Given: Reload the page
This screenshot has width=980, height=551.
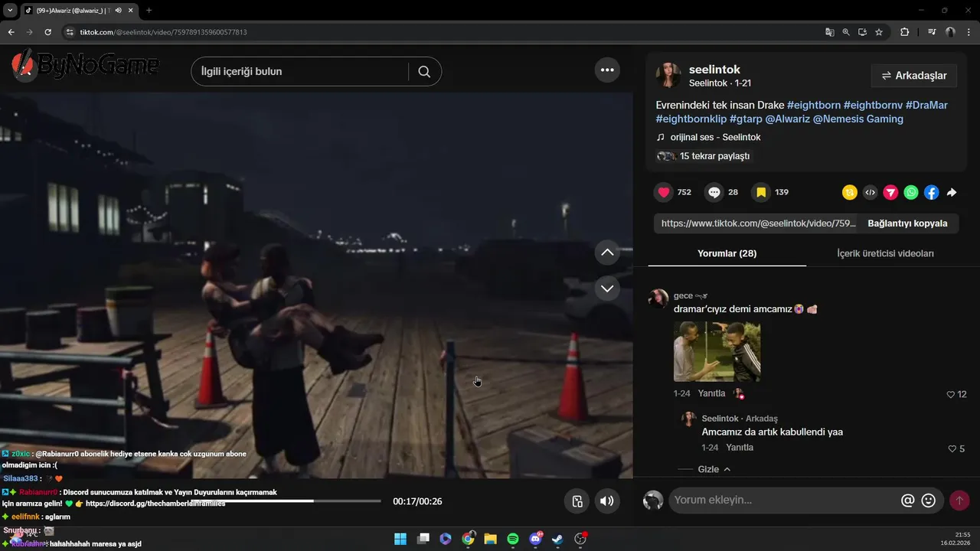Looking at the screenshot, I should (x=47, y=32).
